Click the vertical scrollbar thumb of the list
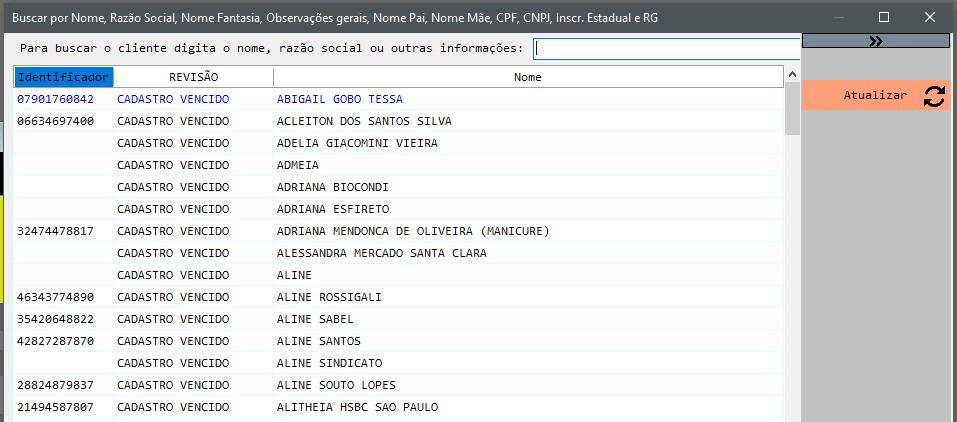This screenshot has height=422, width=957. click(x=792, y=110)
